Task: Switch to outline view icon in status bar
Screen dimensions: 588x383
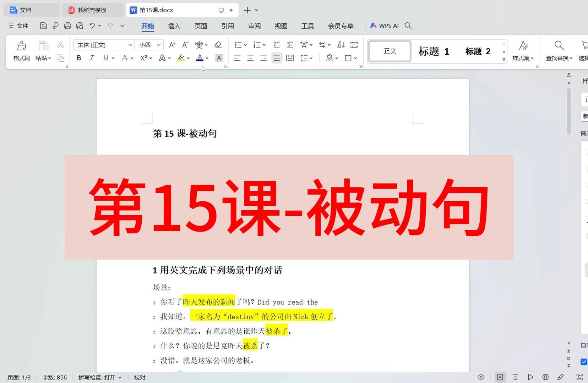Action: [515, 377]
